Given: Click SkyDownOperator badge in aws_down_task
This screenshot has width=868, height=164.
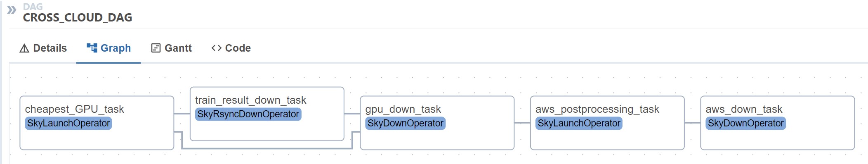Looking at the screenshot, I should (746, 123).
